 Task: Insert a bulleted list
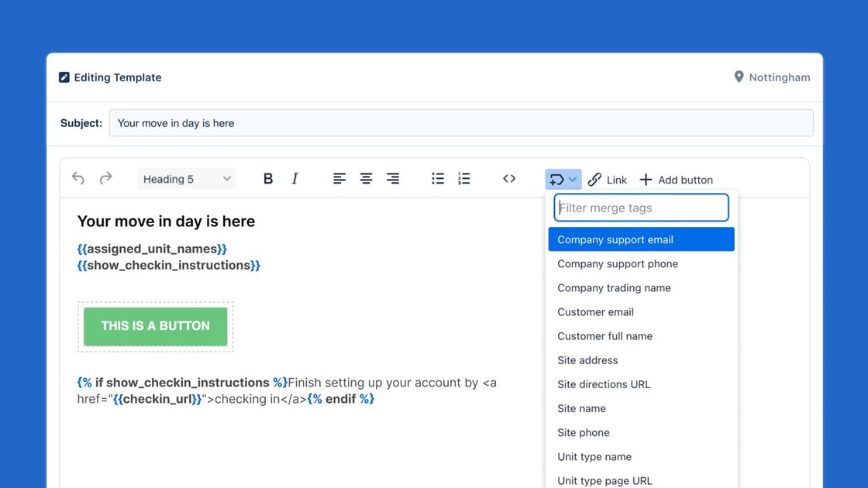(438, 179)
